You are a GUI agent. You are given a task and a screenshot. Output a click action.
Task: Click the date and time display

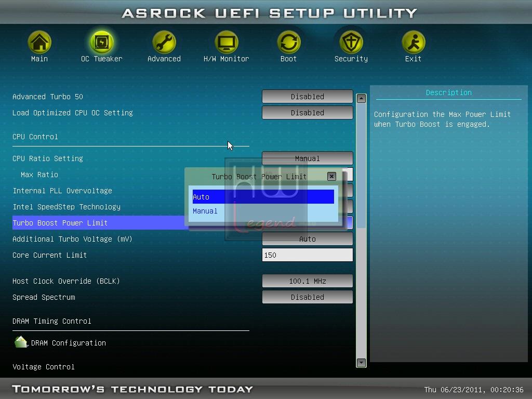point(474,390)
